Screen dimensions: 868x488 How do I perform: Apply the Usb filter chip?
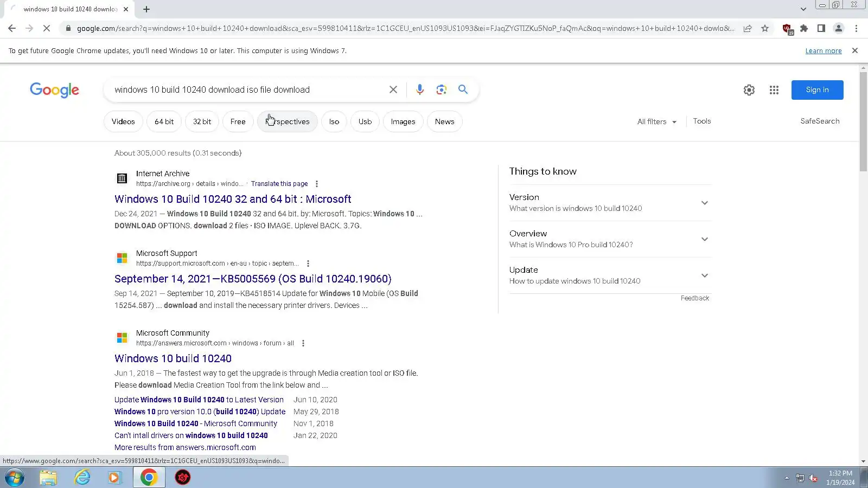pos(365,121)
